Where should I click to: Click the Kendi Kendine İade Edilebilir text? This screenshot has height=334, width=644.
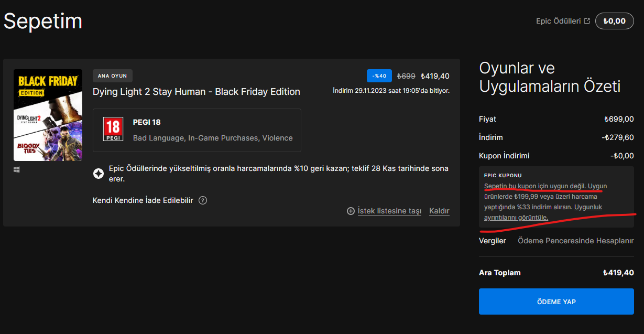[x=143, y=200]
